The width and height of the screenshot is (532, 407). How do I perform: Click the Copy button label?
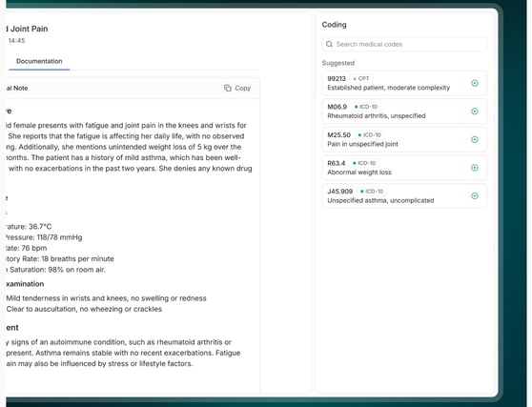242,89
